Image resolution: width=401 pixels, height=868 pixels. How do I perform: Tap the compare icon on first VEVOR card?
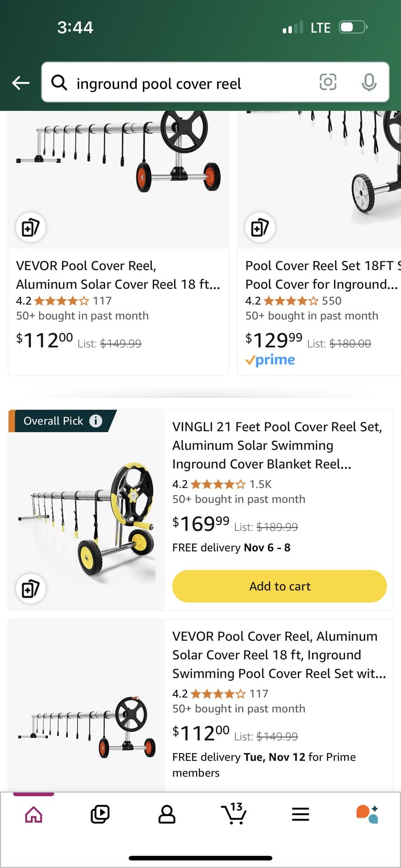(x=31, y=227)
